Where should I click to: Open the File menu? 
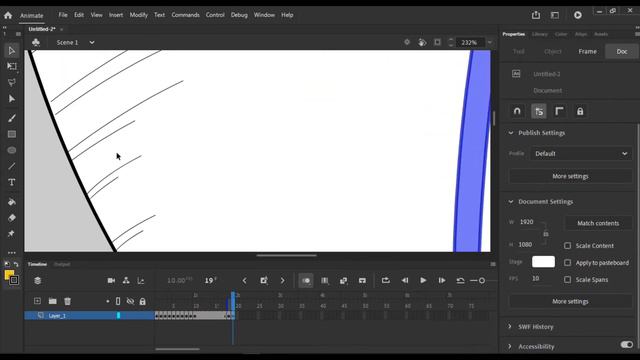tap(63, 15)
